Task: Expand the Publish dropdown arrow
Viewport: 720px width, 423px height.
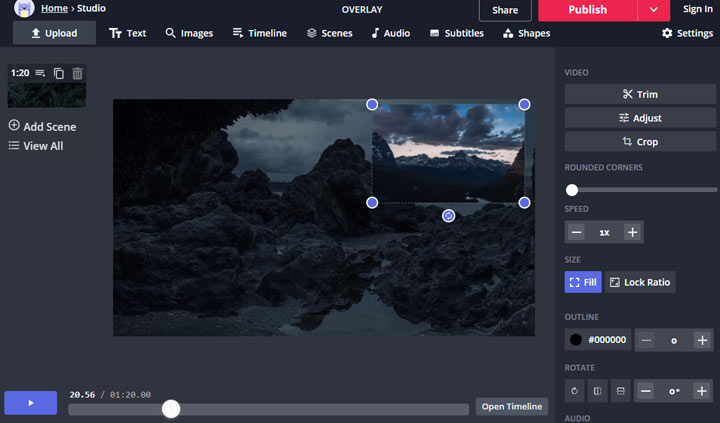Action: (653, 10)
